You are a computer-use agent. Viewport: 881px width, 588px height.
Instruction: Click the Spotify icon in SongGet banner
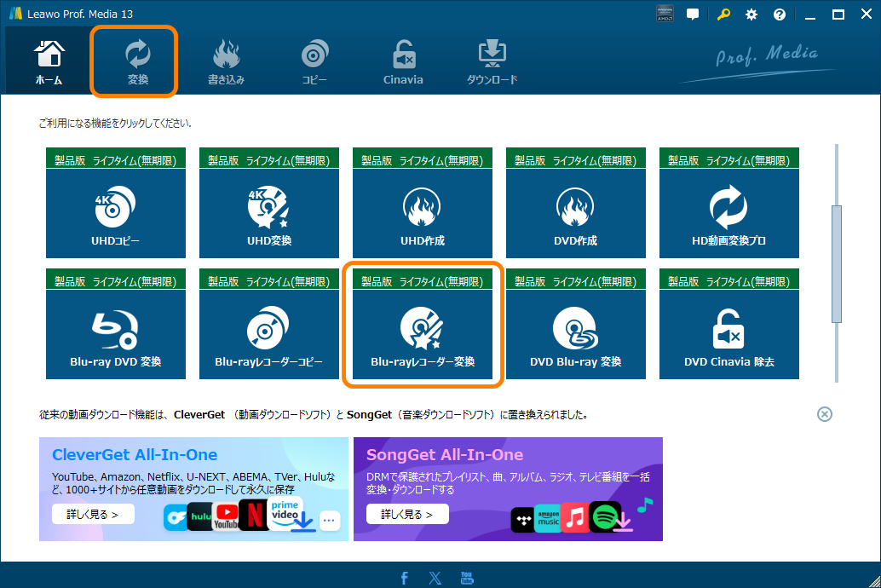(605, 516)
